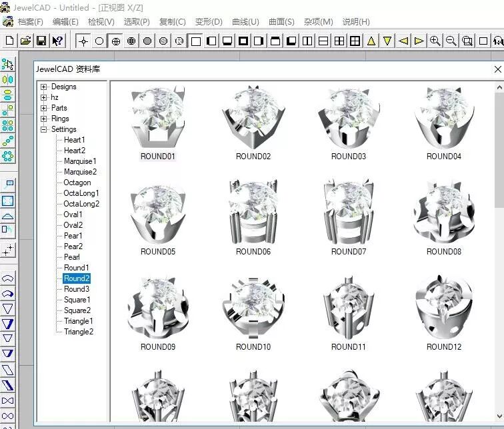
Task: Click the upward yellow triangle icon
Action: tap(371, 41)
